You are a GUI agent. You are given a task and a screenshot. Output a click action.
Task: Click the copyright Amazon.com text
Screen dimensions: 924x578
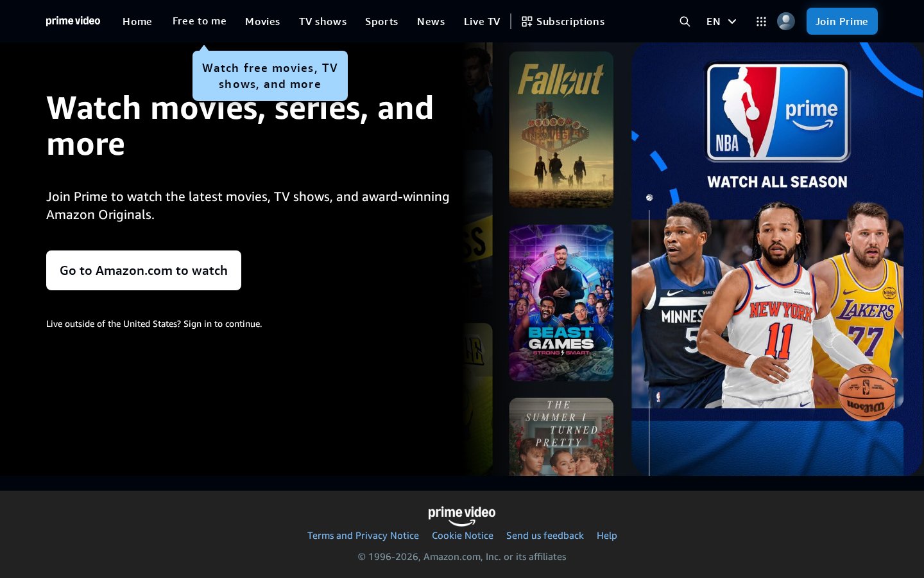click(462, 557)
